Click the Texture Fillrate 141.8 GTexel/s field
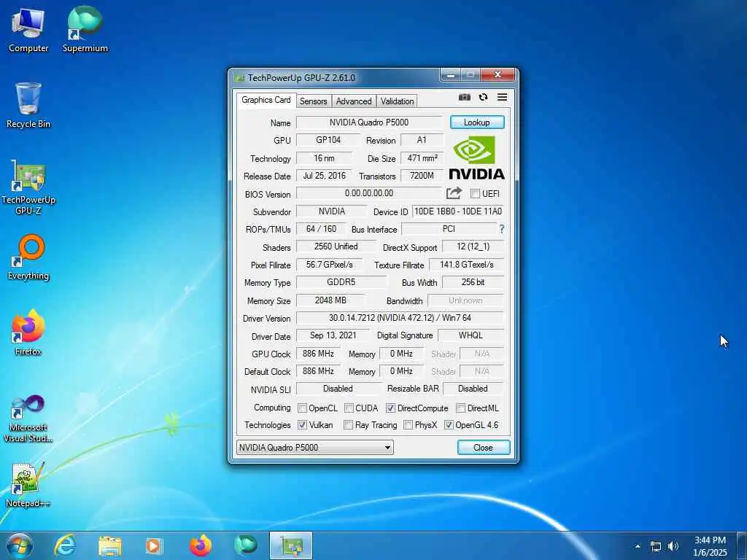Viewport: 747px width, 560px height. (466, 264)
